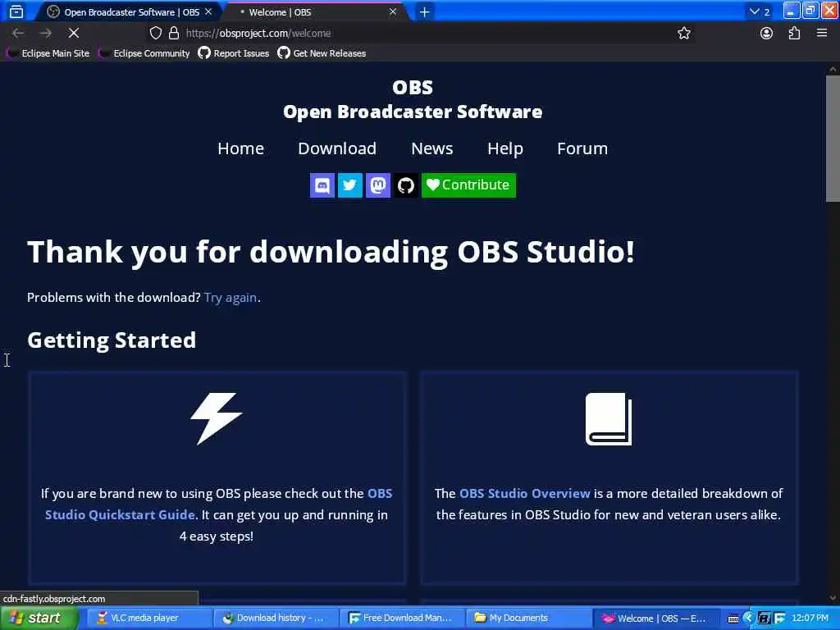Open the extensions puzzle icon

point(794,33)
